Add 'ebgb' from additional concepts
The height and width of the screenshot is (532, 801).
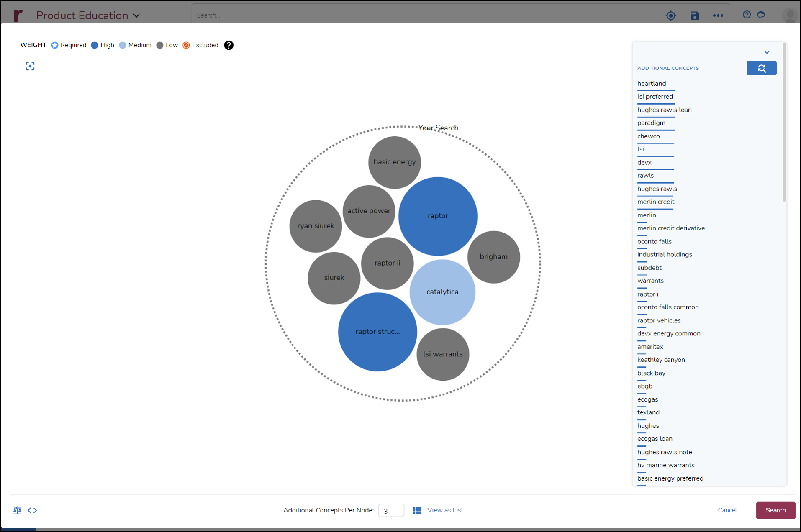coord(645,386)
